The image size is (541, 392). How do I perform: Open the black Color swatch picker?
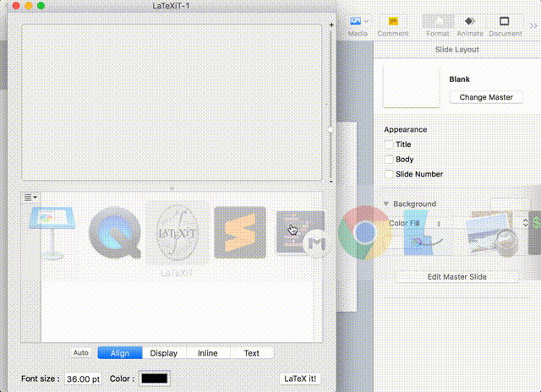click(x=154, y=378)
